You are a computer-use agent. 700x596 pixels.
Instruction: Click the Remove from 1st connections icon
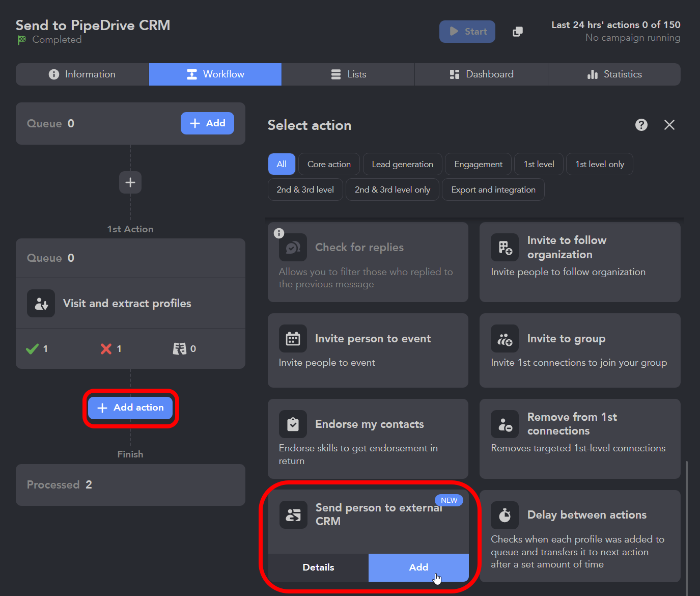[505, 424]
